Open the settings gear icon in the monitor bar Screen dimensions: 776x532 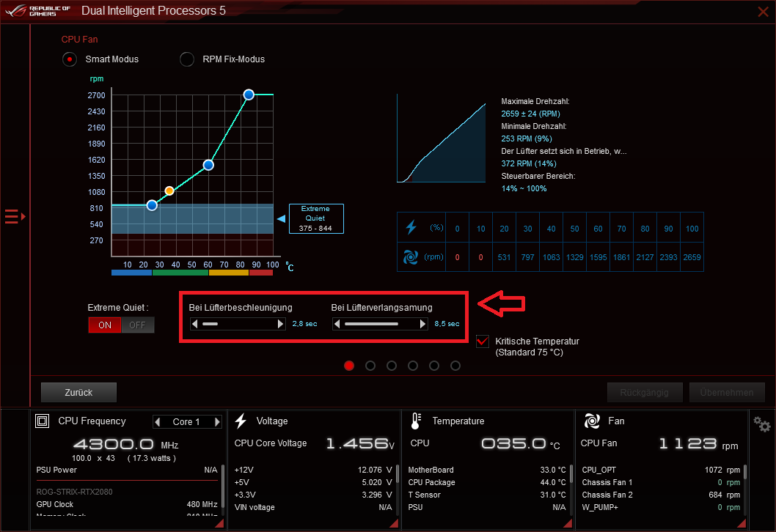pyautogui.click(x=761, y=424)
